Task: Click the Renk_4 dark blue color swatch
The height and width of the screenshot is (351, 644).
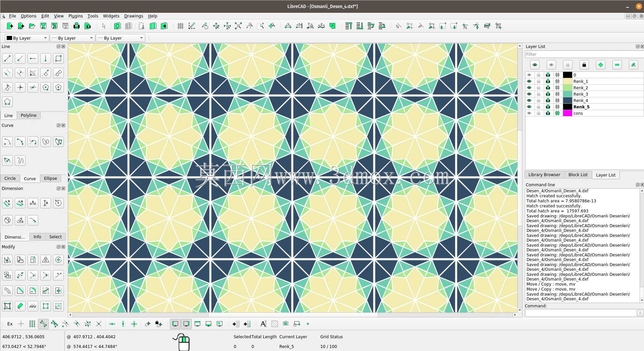Action: [567, 100]
